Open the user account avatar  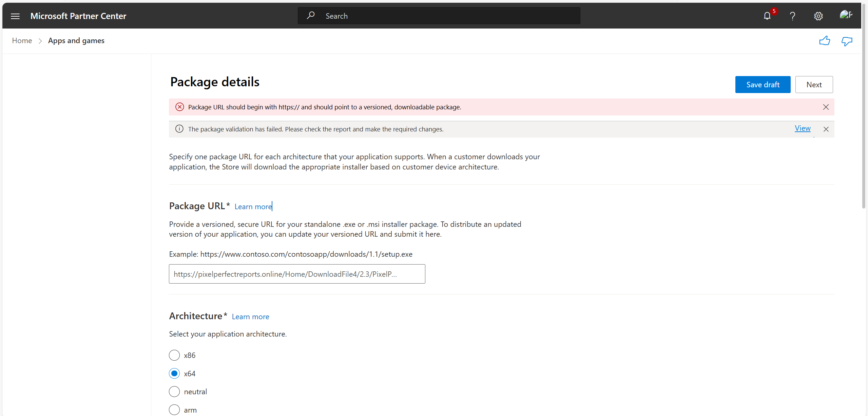(845, 15)
